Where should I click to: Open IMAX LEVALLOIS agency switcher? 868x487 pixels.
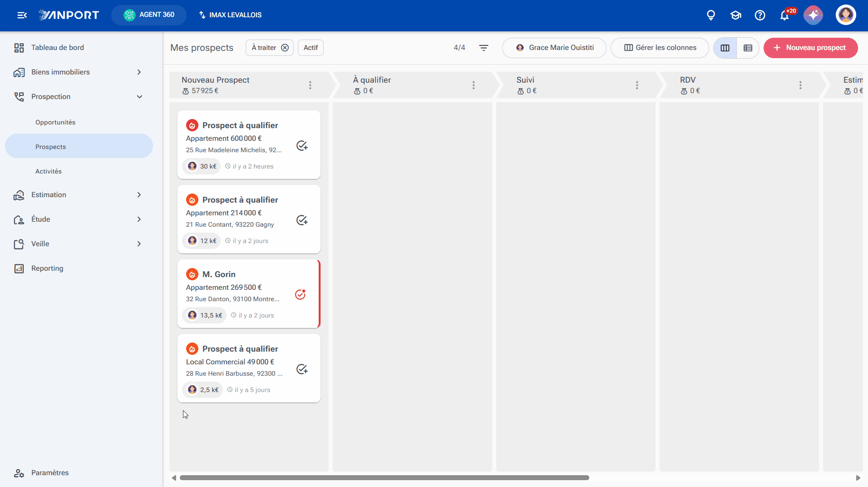click(x=230, y=15)
